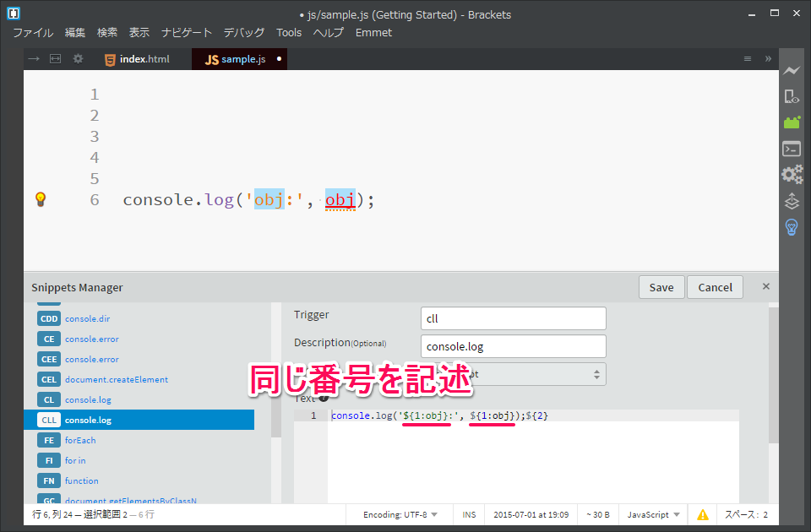Image resolution: width=811 pixels, height=532 pixels.
Task: Select the CL console.log snippet
Action: click(x=139, y=399)
